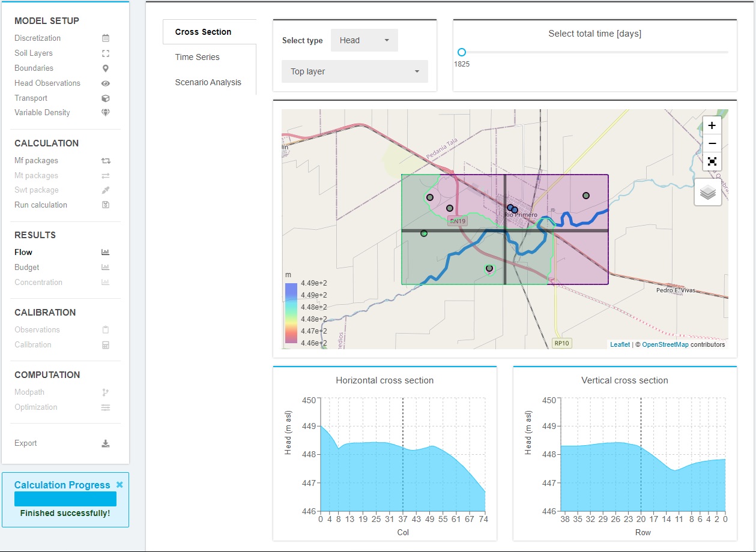
Task: Click the map zoom out minus button
Action: [x=712, y=143]
